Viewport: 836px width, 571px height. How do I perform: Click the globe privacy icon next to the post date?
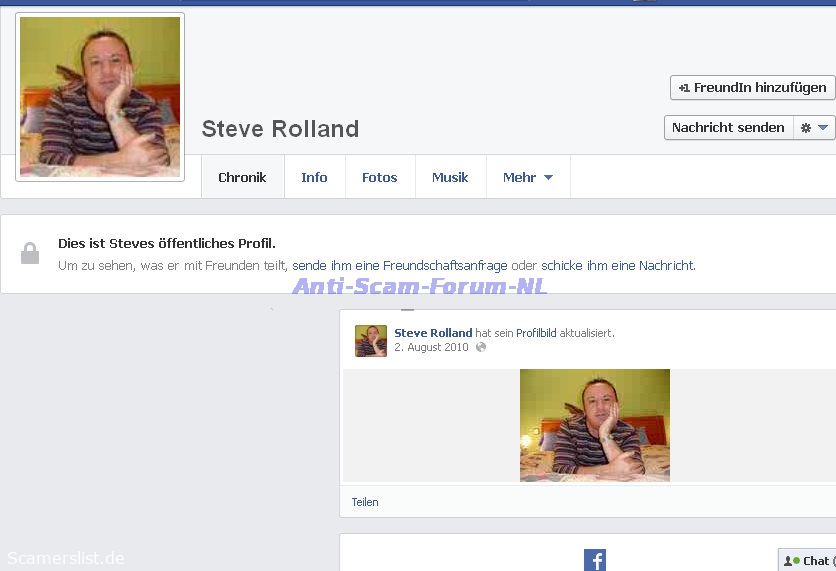point(481,347)
